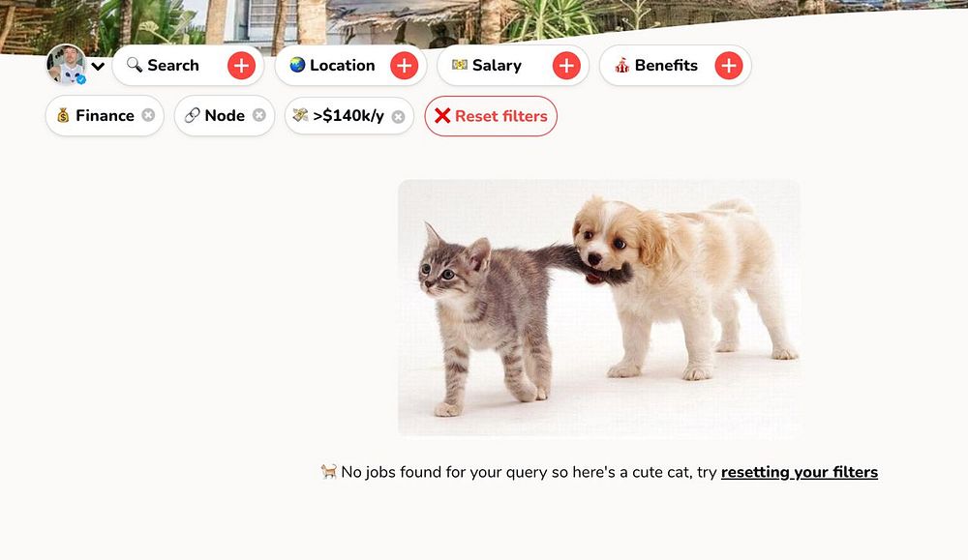The image size is (968, 560).
Task: Open the Benefits filter dropdown
Action: [676, 66]
